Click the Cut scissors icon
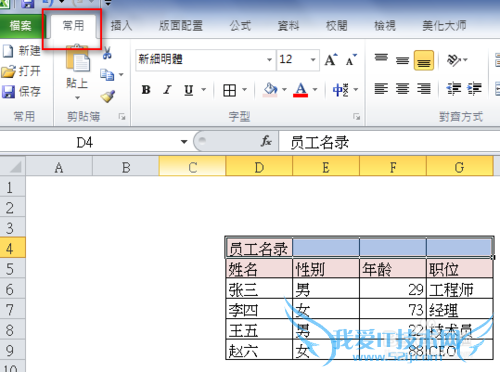Viewport: 500px width, 372px height. click(107, 53)
